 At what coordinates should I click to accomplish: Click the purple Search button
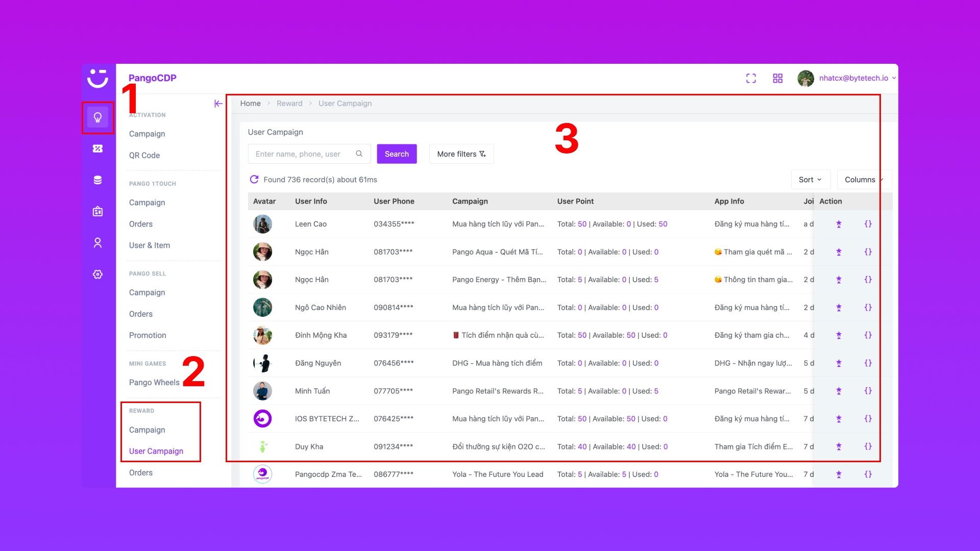click(397, 154)
